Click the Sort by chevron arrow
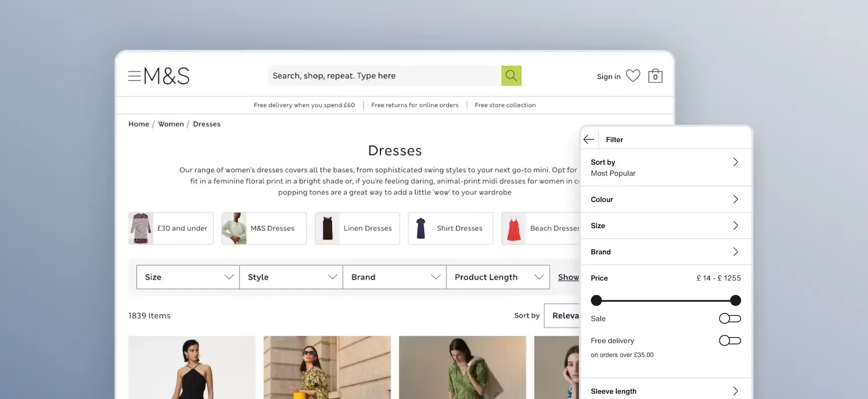Screen dimensions: 868x399 pos(735,162)
